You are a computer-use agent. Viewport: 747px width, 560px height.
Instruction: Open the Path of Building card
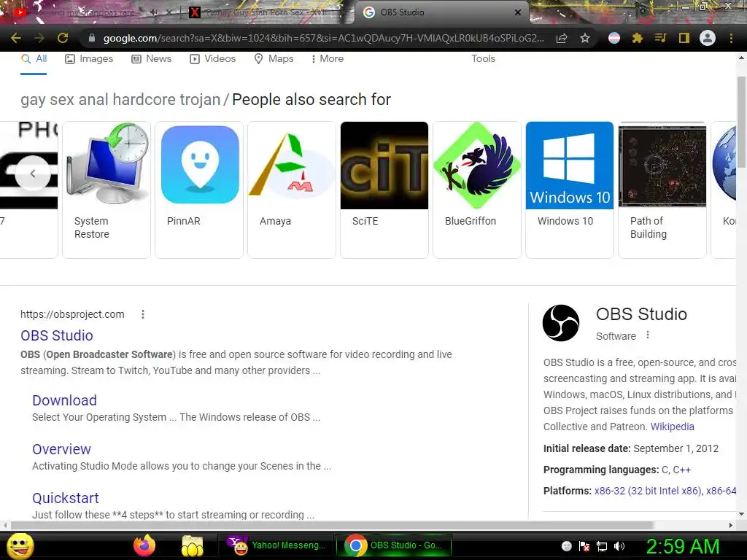(x=662, y=190)
